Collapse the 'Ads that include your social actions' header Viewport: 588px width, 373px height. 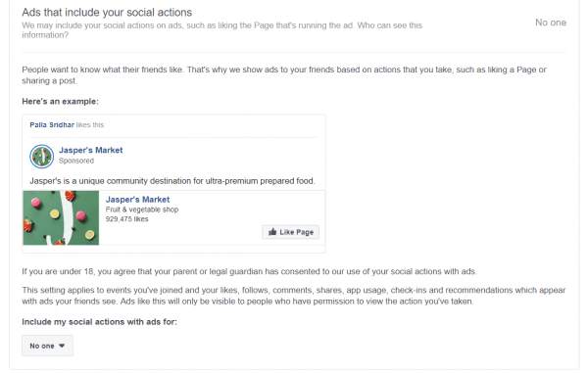click(107, 13)
